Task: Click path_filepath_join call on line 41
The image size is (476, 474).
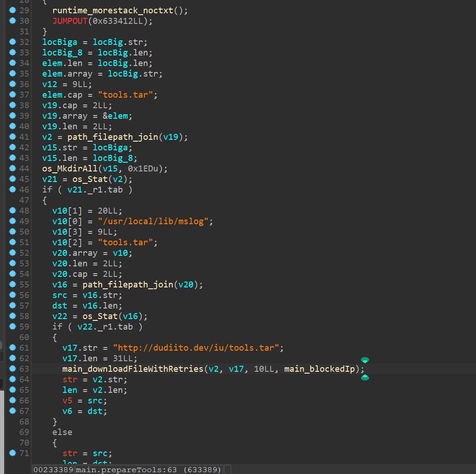Action: coord(113,137)
